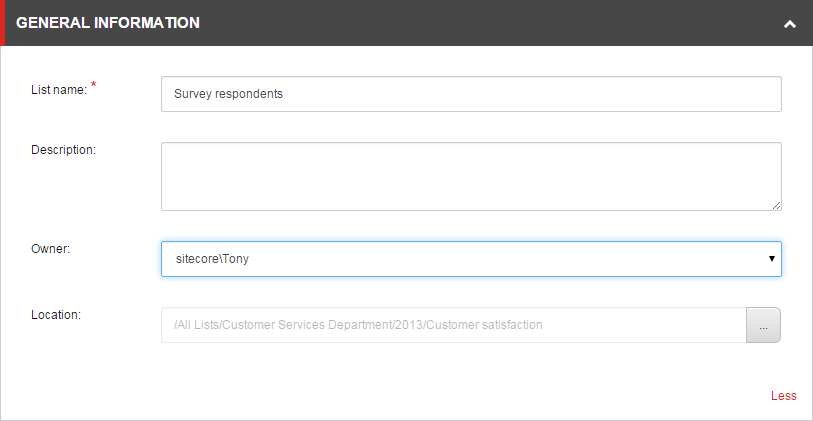Viewport: 813px width, 421px height.
Task: Focus the empty Description text area
Action: point(471,176)
